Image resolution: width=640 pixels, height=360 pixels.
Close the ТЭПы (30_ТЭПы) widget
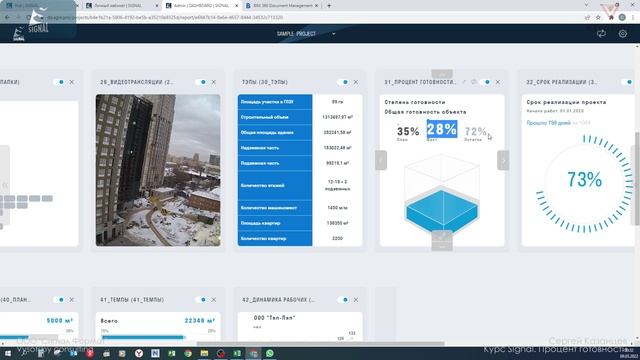click(356, 82)
